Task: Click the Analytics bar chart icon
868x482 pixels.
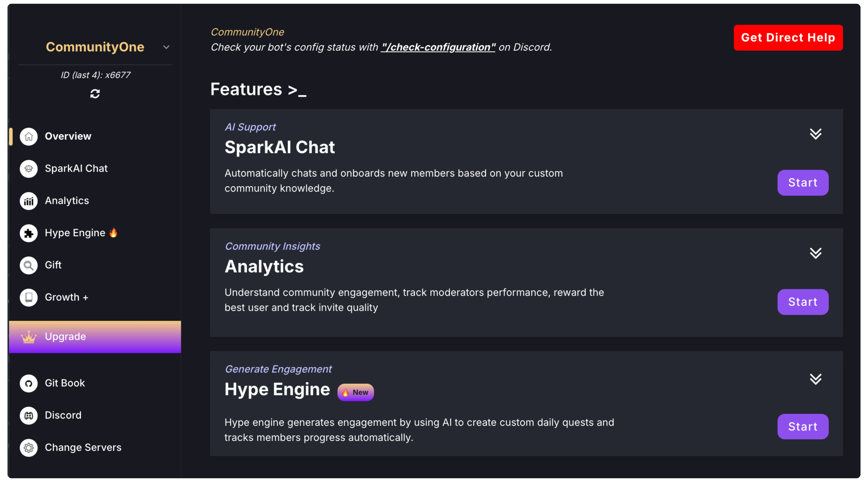Action: tap(29, 201)
